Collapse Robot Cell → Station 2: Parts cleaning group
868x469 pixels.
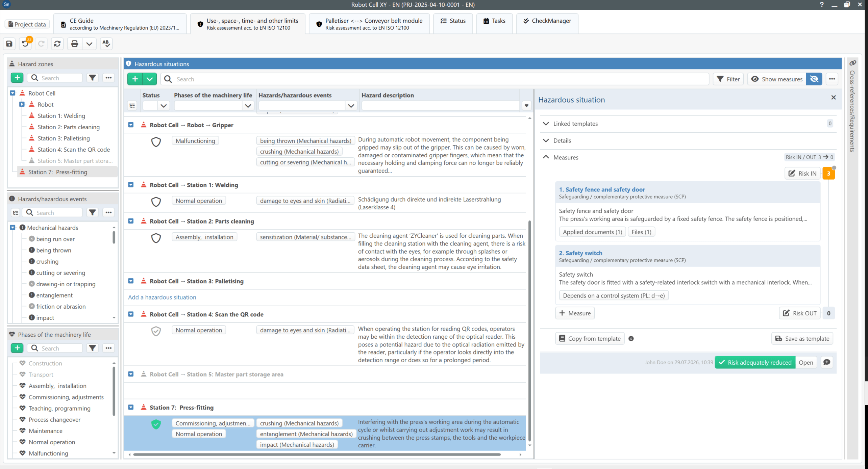131,221
